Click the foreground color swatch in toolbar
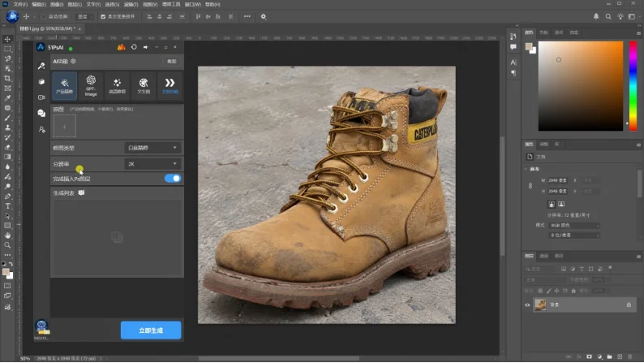The image size is (644, 363). (x=6, y=272)
